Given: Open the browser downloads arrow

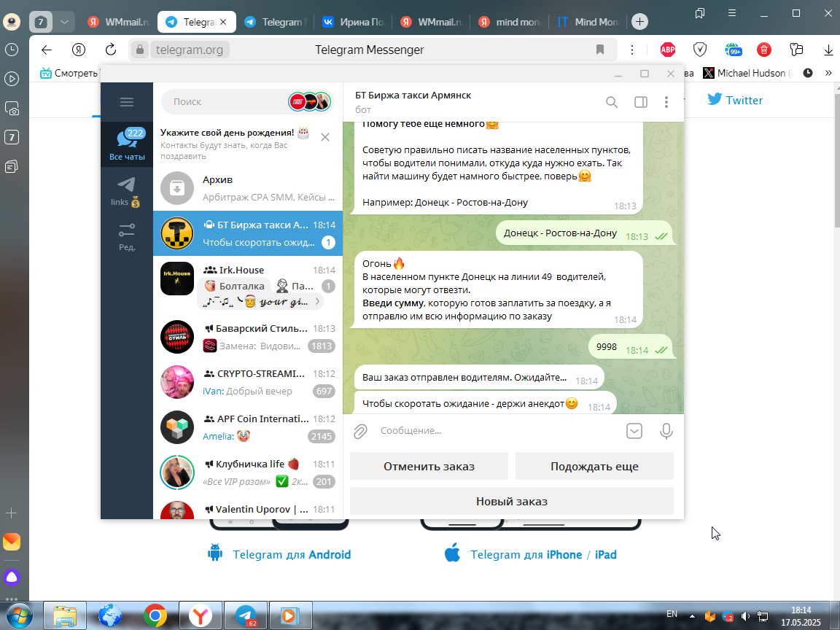Looking at the screenshot, I should 828,50.
